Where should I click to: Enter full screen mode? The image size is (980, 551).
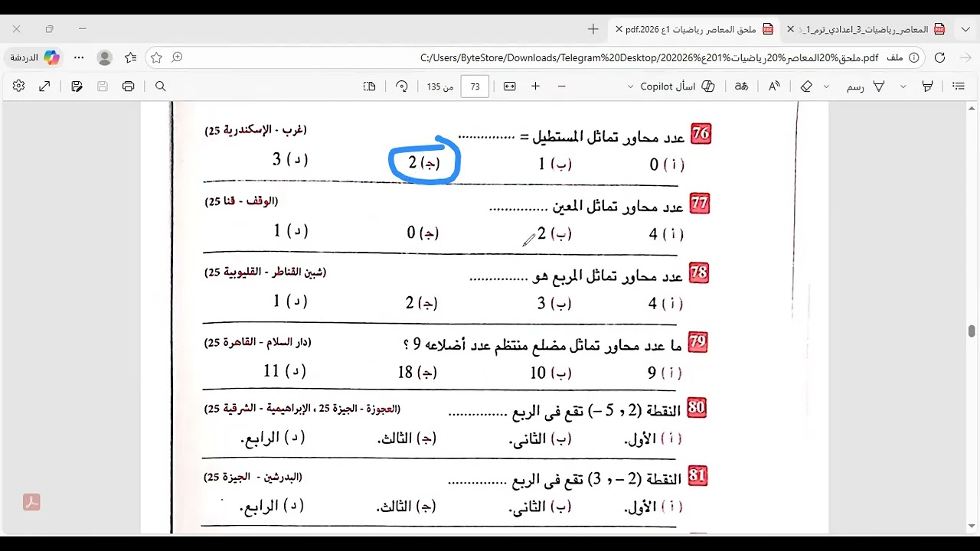44,86
